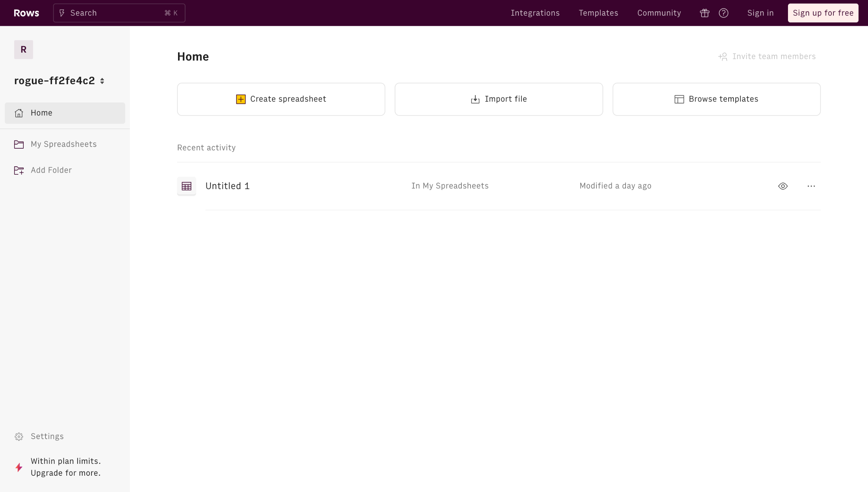Click Import file button

click(x=498, y=99)
